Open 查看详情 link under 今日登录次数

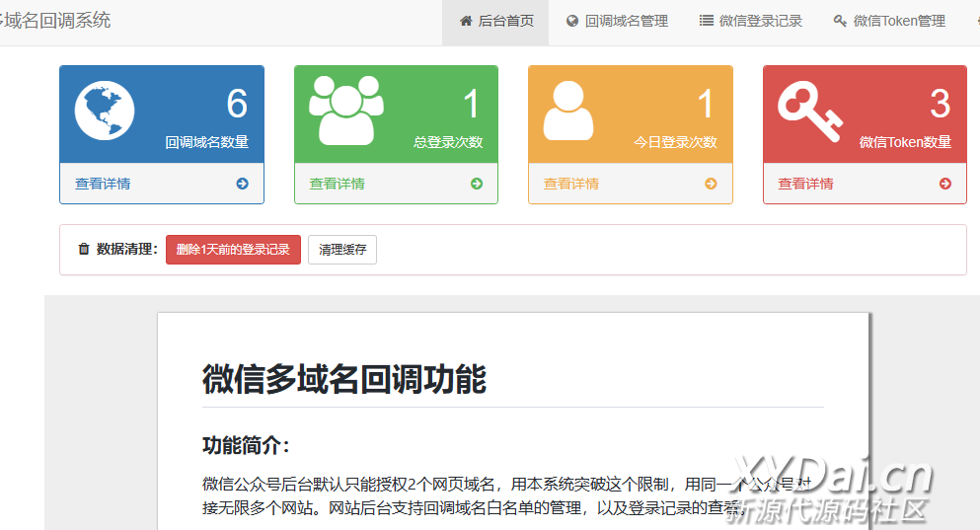(571, 184)
